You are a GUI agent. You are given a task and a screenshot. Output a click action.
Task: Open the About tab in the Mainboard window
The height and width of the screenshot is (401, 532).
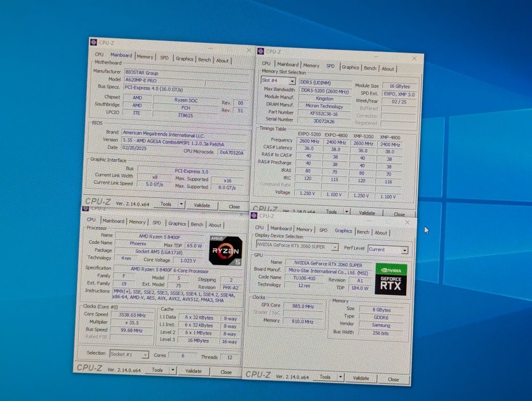(222, 61)
